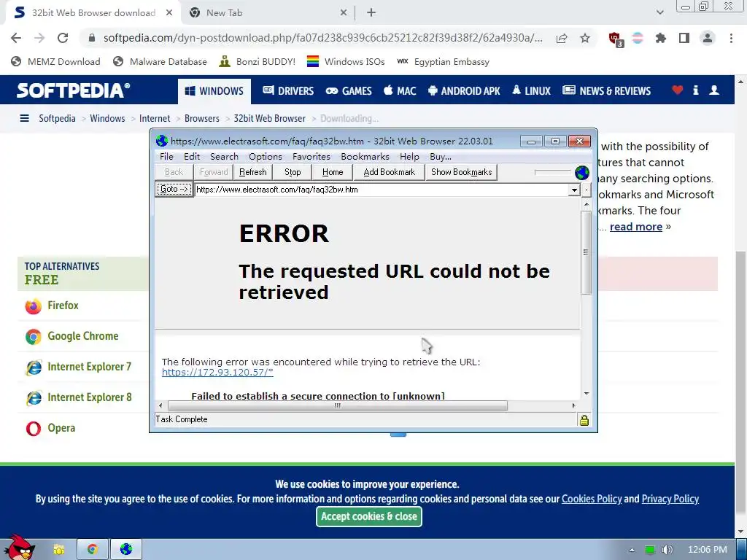Click the striped flag extension icon

pos(638,38)
